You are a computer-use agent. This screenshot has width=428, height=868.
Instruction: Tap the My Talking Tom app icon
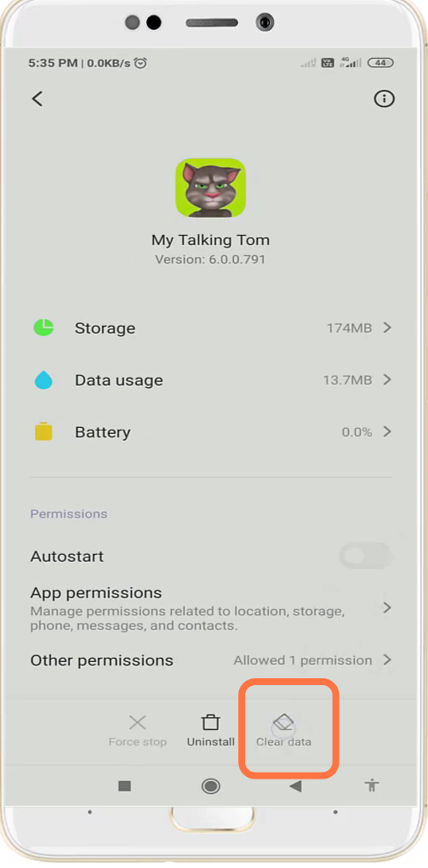[210, 188]
